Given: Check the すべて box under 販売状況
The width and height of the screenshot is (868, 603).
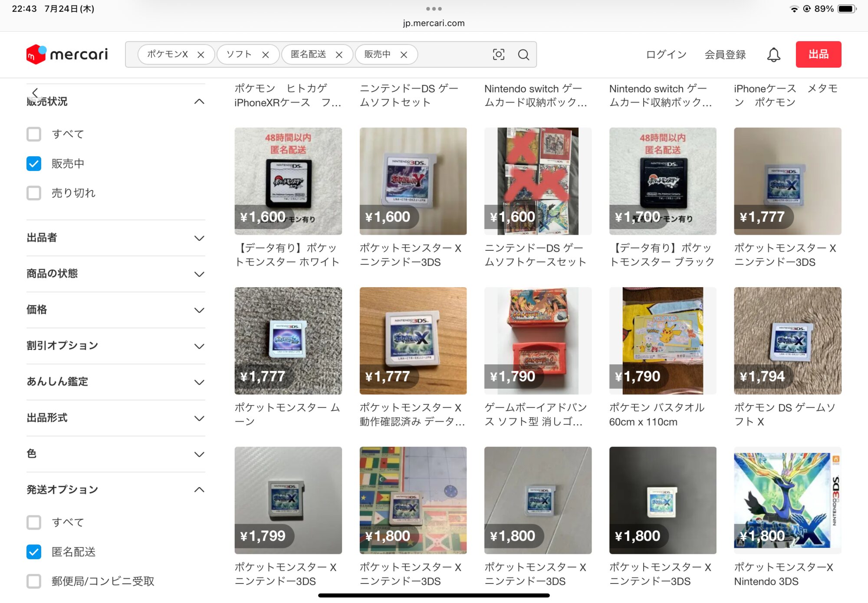Looking at the screenshot, I should [x=34, y=134].
